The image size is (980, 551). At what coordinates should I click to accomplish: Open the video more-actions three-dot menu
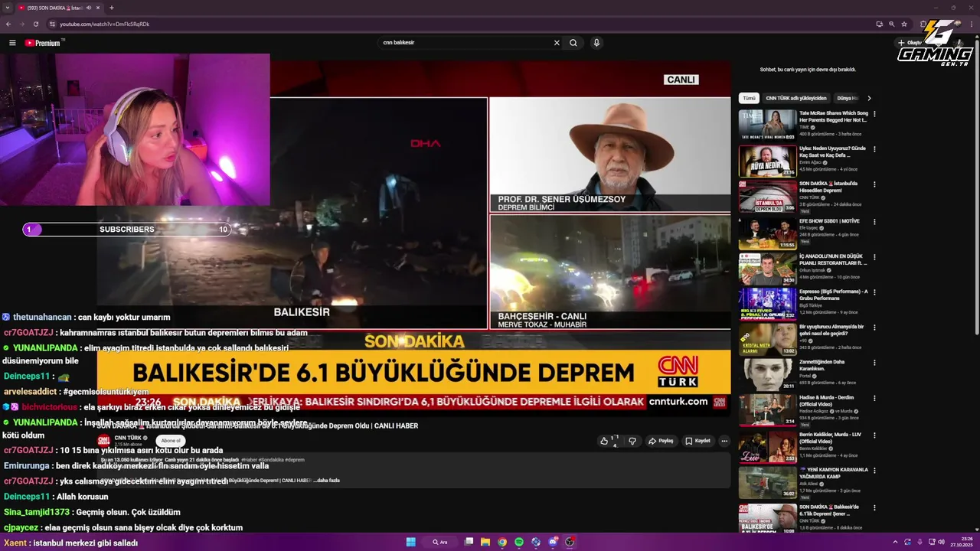coord(724,441)
